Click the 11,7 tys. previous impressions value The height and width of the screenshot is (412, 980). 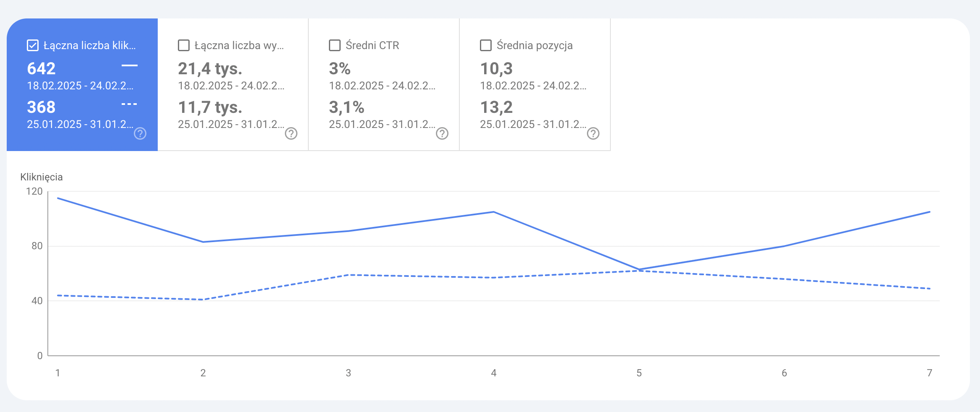[210, 107]
